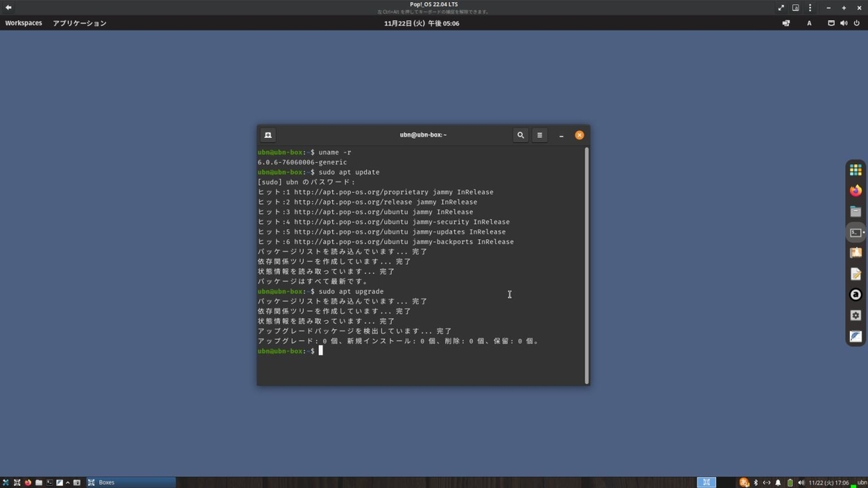This screenshot has height=488, width=868.
Task: Click the terminal vertical scrollbar
Action: coord(587,265)
